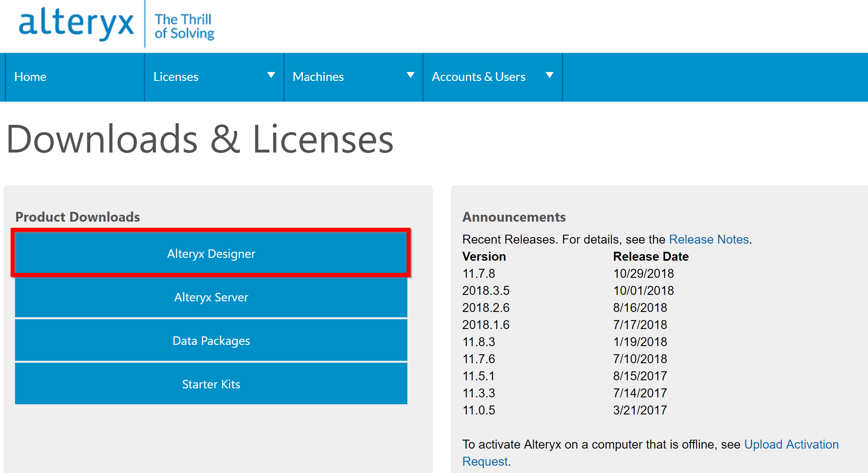This screenshot has width=868, height=473.
Task: Click release date 7/14/2017
Action: (640, 393)
